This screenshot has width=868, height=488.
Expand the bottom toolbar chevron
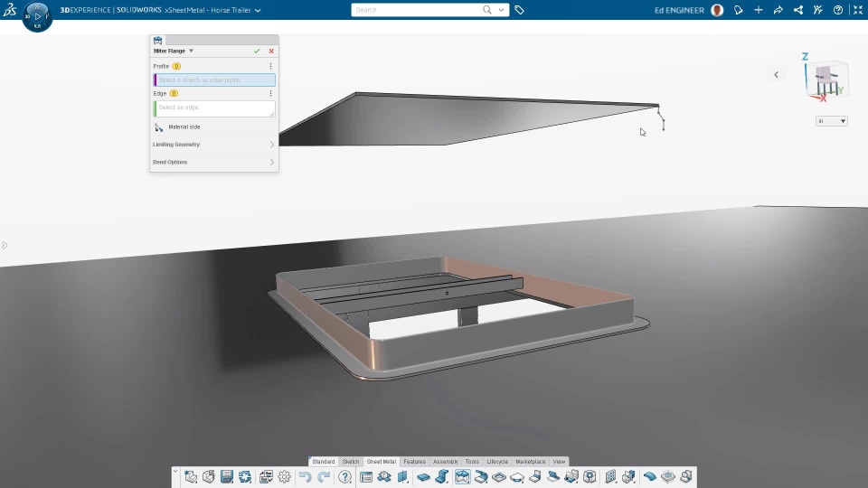(x=175, y=472)
